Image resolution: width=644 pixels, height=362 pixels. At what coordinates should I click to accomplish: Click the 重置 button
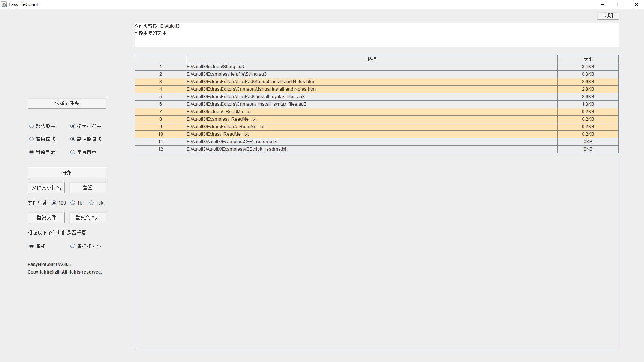pyautogui.click(x=87, y=188)
